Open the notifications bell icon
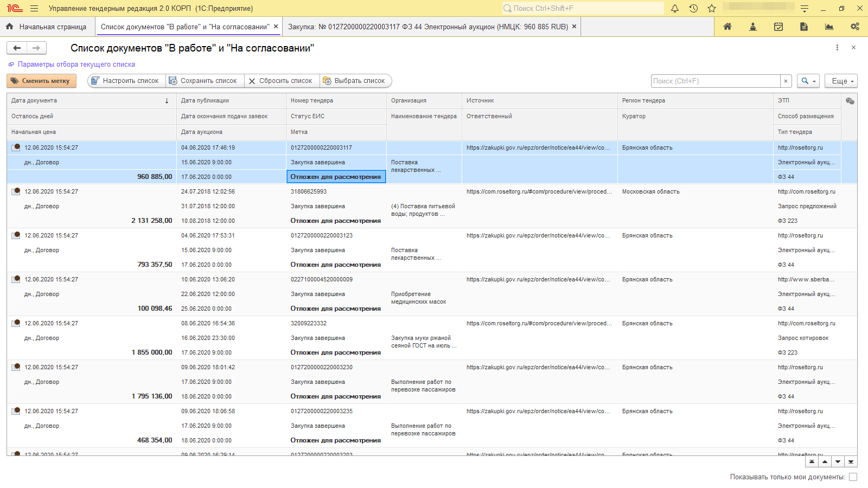Viewport: 868px width, 488px height. coord(675,8)
